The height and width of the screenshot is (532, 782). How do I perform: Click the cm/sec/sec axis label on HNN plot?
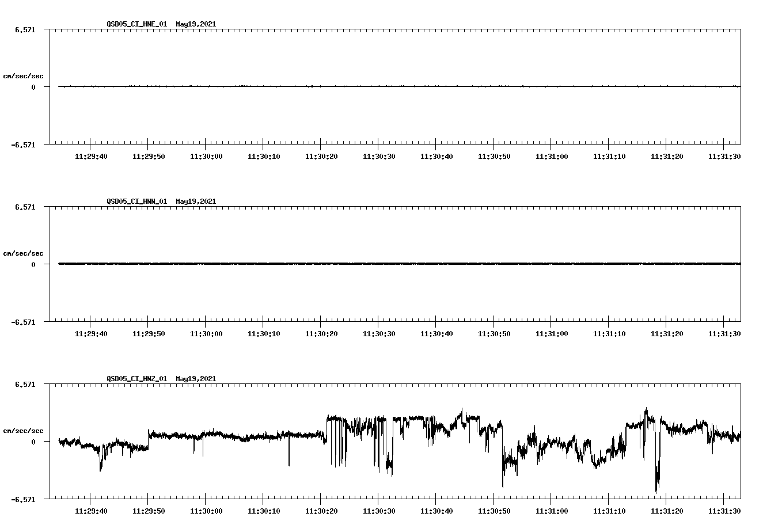click(x=24, y=253)
